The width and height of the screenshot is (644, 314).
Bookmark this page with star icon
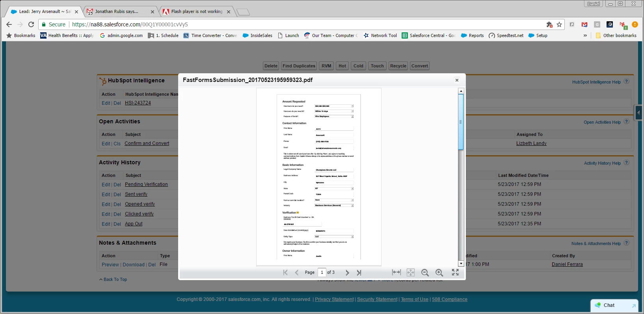point(559,24)
